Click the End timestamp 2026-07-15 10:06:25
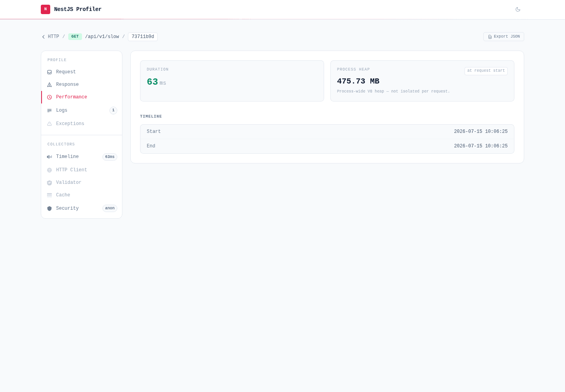 point(481,146)
